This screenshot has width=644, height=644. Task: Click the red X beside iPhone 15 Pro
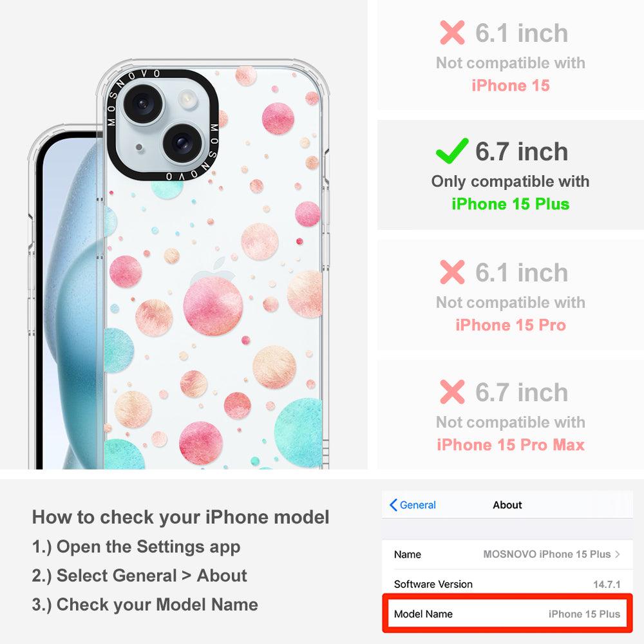point(452,272)
